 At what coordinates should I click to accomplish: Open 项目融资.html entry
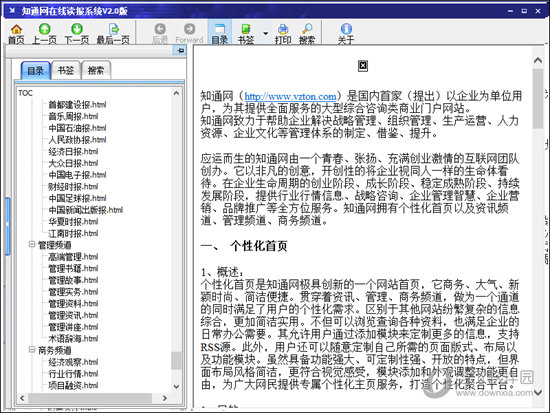(x=73, y=385)
